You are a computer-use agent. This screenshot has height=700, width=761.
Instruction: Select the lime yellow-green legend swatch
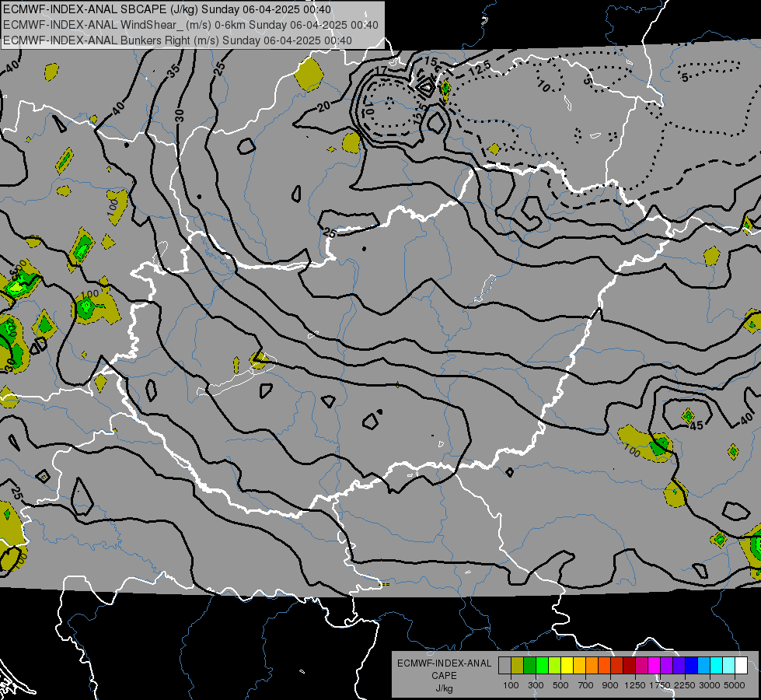coord(554,666)
